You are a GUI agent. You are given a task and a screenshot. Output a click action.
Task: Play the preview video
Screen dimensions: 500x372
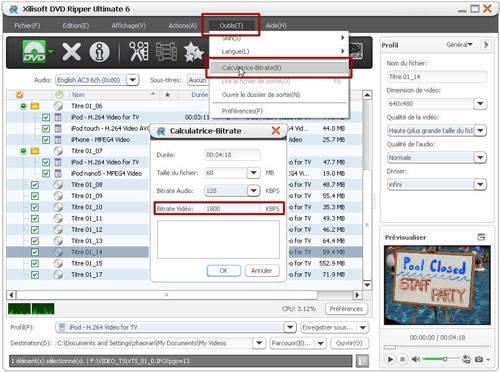[390, 359]
